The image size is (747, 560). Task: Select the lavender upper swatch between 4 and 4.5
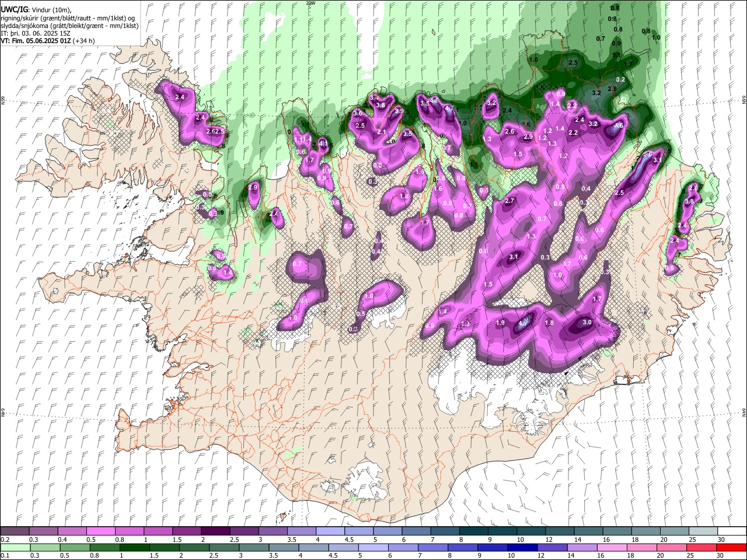[x=329, y=531]
